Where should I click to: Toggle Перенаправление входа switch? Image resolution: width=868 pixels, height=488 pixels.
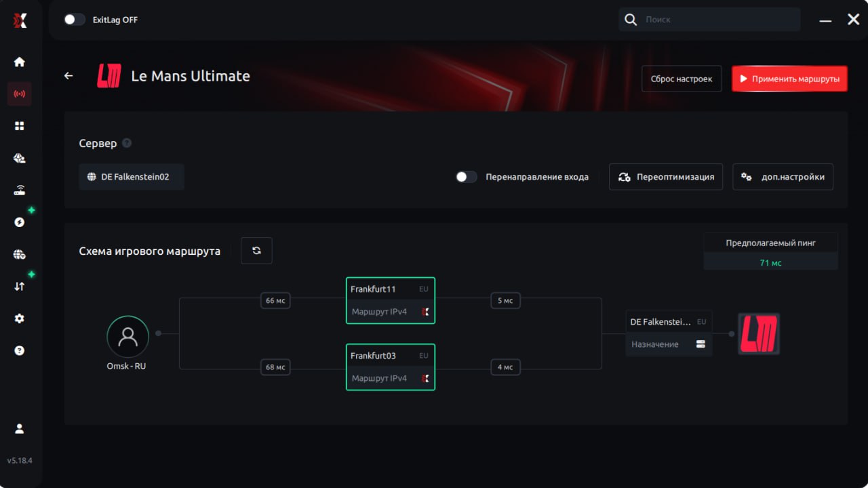(x=466, y=177)
